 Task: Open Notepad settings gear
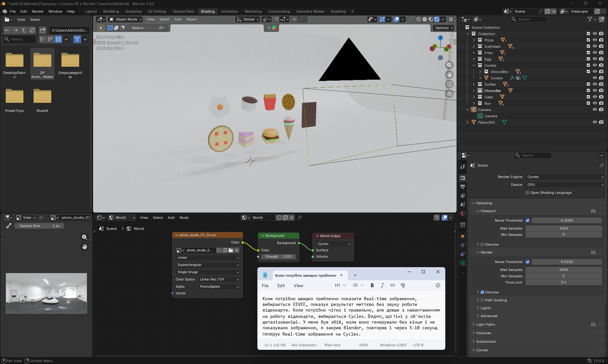tap(438, 285)
